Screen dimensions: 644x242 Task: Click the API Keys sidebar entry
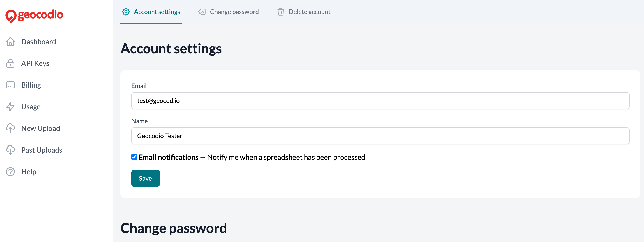[x=35, y=63]
